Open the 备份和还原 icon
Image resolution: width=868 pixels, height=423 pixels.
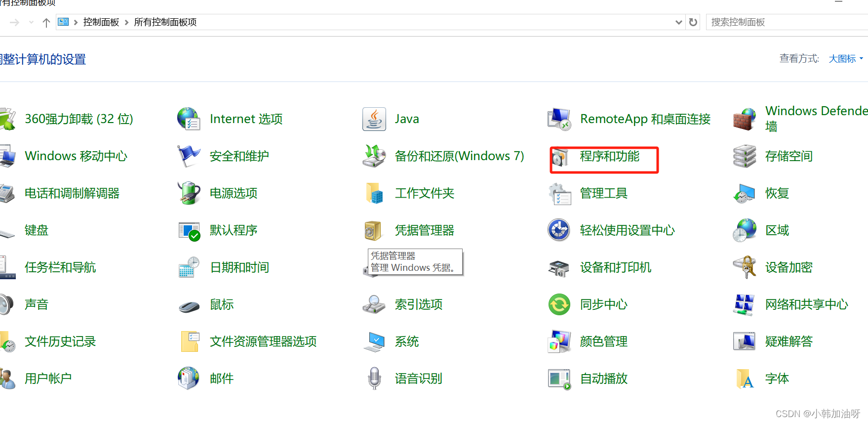pos(374,156)
